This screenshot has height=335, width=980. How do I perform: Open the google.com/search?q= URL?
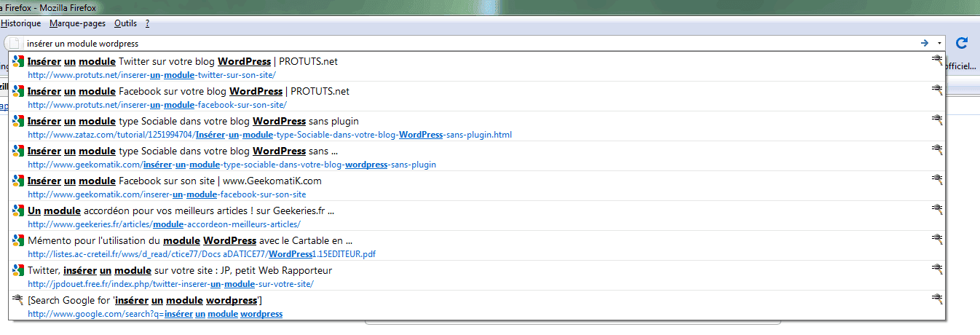pos(155,314)
